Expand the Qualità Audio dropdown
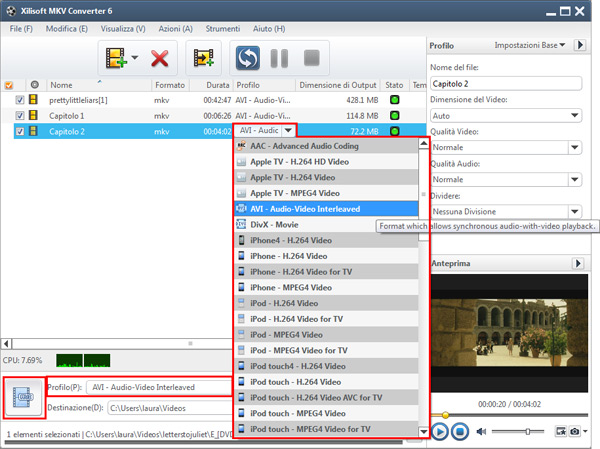The width and height of the screenshot is (600, 449). pos(505,180)
